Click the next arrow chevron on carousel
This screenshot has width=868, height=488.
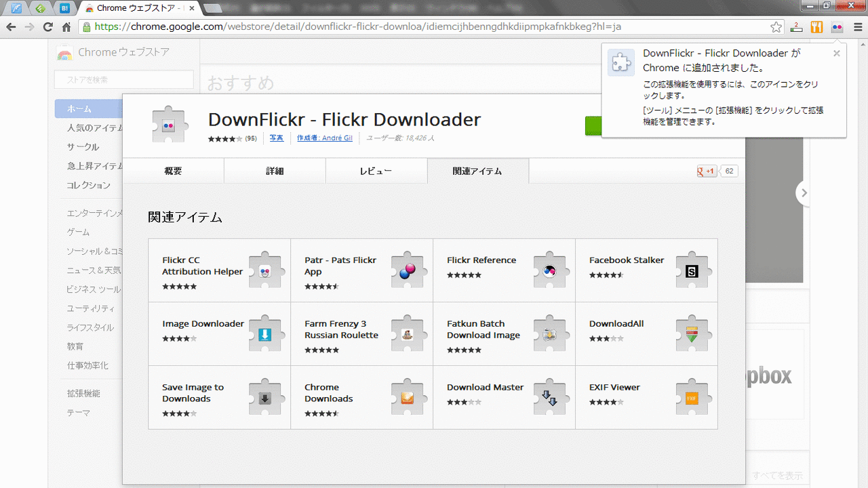click(x=804, y=193)
